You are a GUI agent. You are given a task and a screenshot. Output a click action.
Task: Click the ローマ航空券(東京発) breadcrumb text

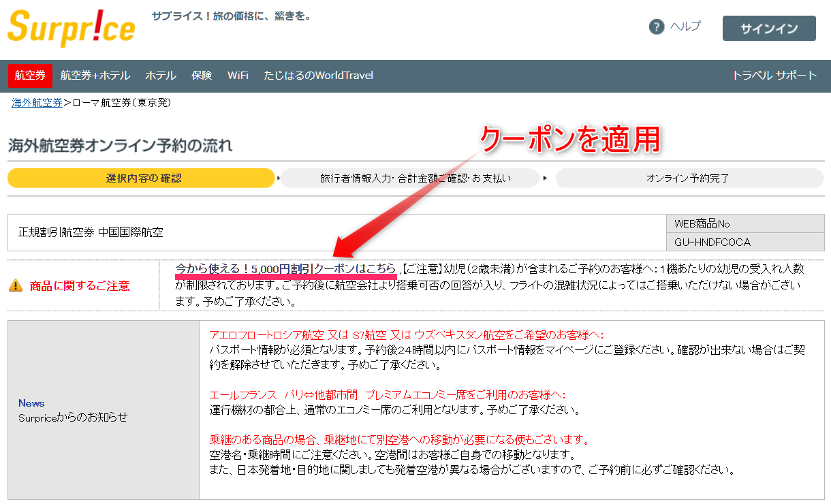click(121, 103)
